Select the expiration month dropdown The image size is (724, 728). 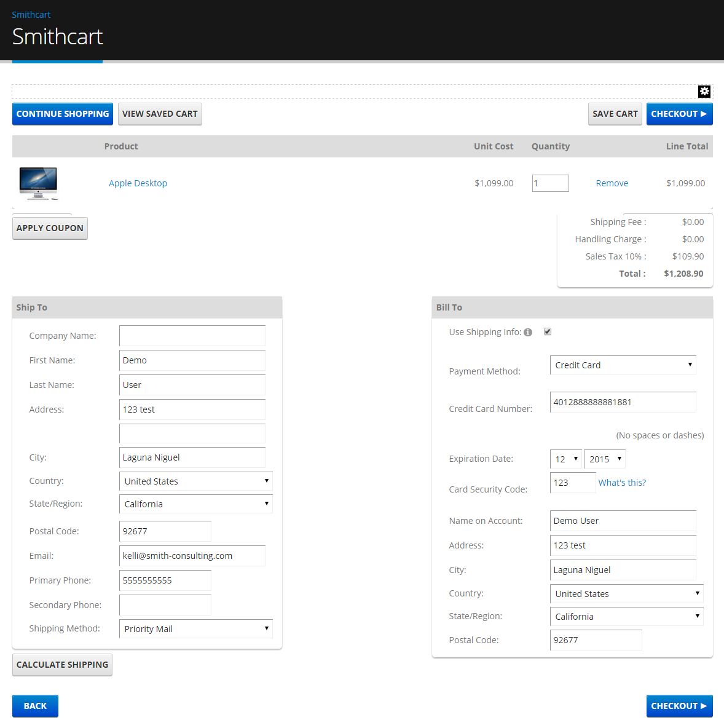[x=566, y=459]
